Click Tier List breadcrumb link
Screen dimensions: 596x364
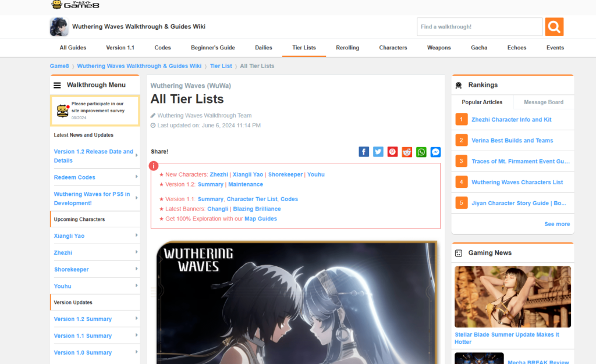click(x=221, y=66)
